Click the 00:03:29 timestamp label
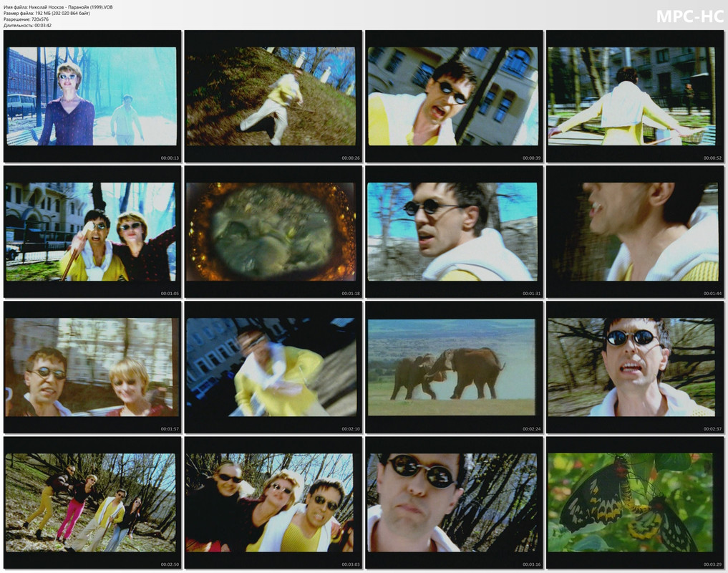This screenshot has height=573, width=728. tap(712, 564)
